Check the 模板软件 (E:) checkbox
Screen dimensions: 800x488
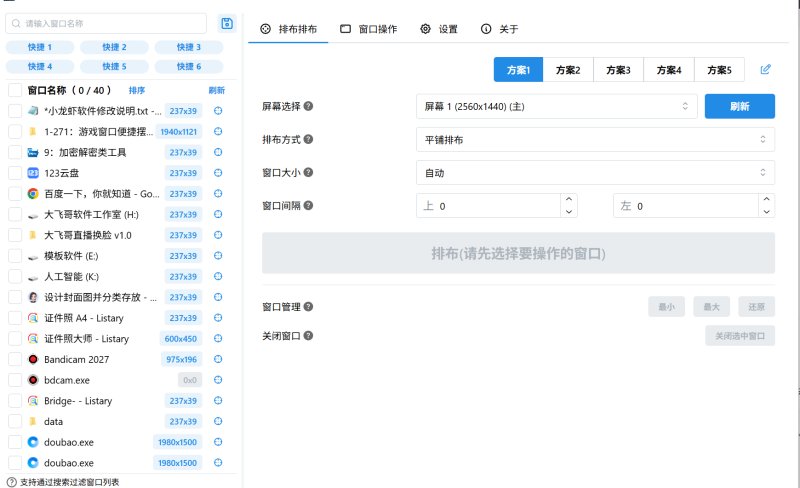pos(15,256)
